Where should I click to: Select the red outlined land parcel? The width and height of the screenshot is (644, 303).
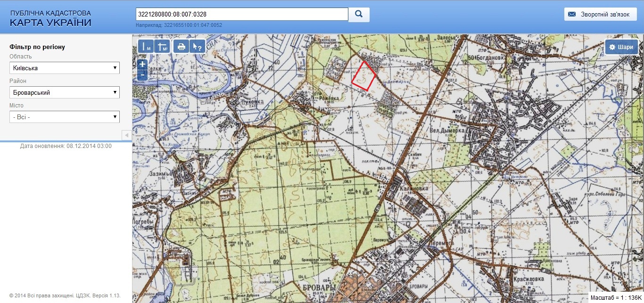point(364,76)
